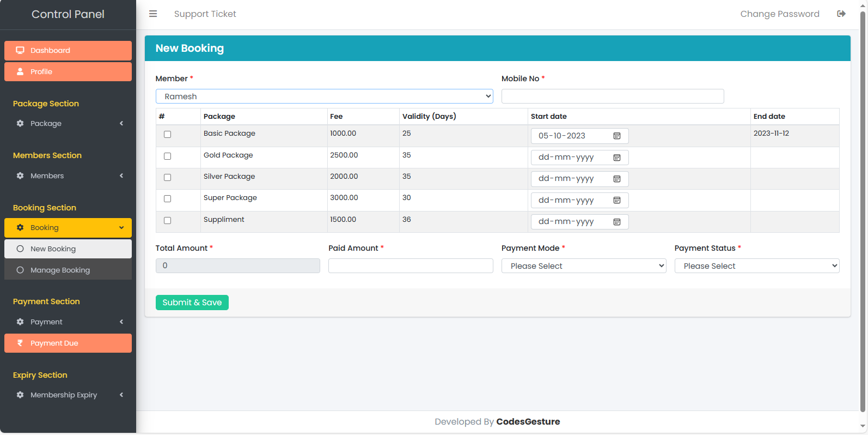Open calendar picker for Basic Package start date

pos(617,136)
